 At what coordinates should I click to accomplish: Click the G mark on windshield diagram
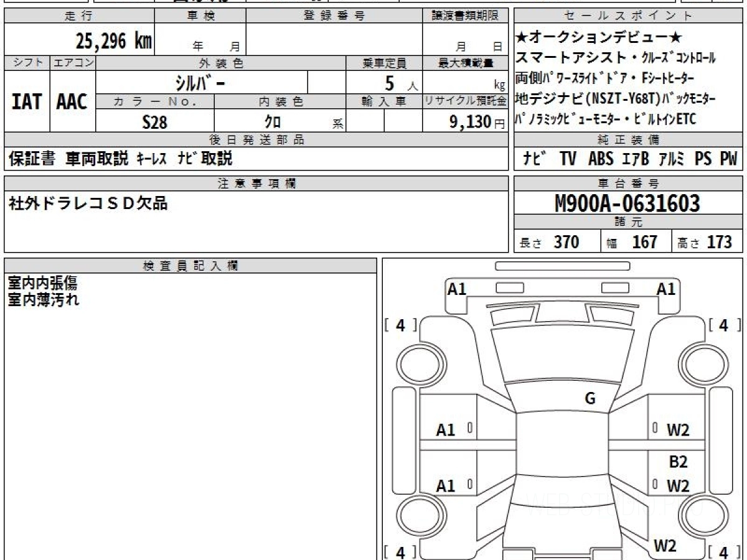(590, 399)
